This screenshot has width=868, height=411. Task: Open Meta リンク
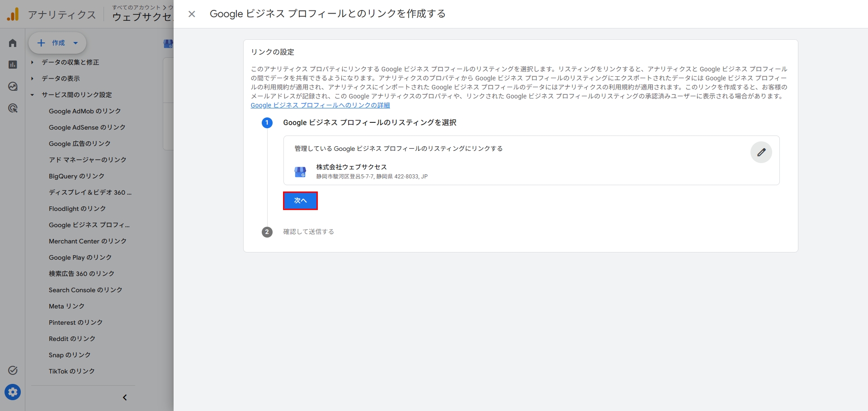coord(66,306)
